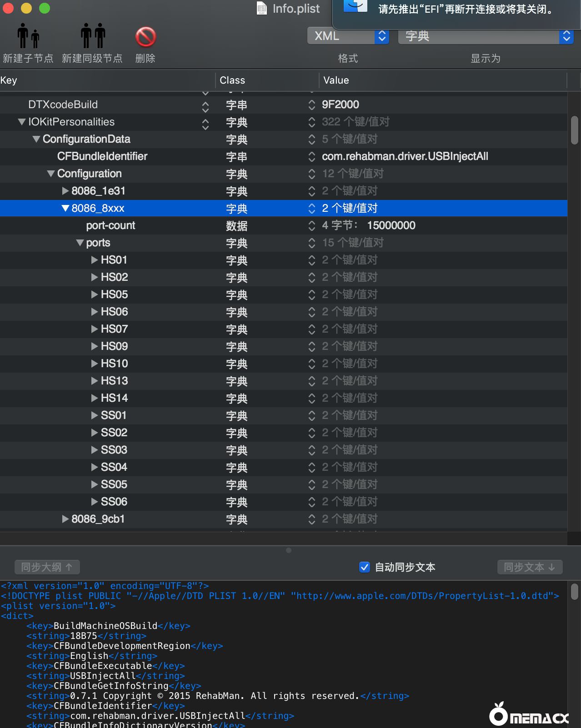Click the Finder icon in the notification
Screen dimensions: 581x728
click(x=355, y=6)
